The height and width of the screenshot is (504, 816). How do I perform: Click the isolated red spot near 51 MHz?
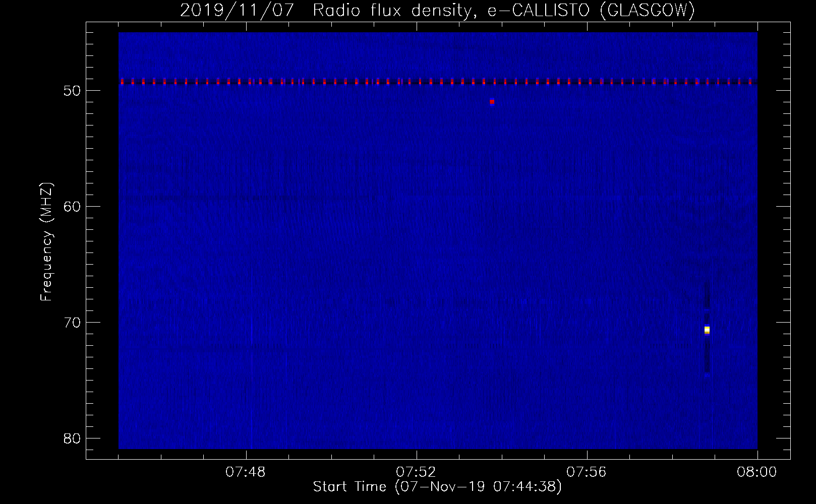pos(492,102)
